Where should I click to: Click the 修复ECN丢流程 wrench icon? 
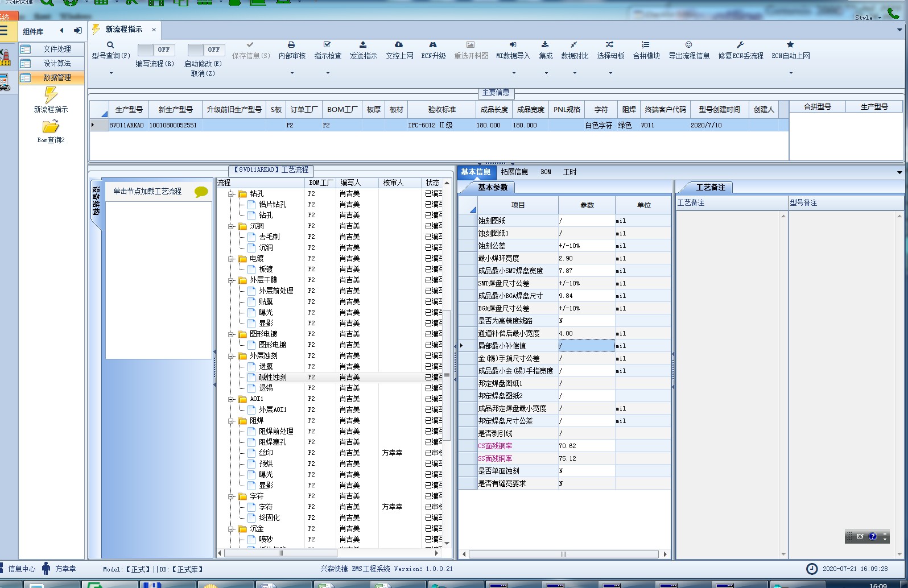pyautogui.click(x=740, y=44)
